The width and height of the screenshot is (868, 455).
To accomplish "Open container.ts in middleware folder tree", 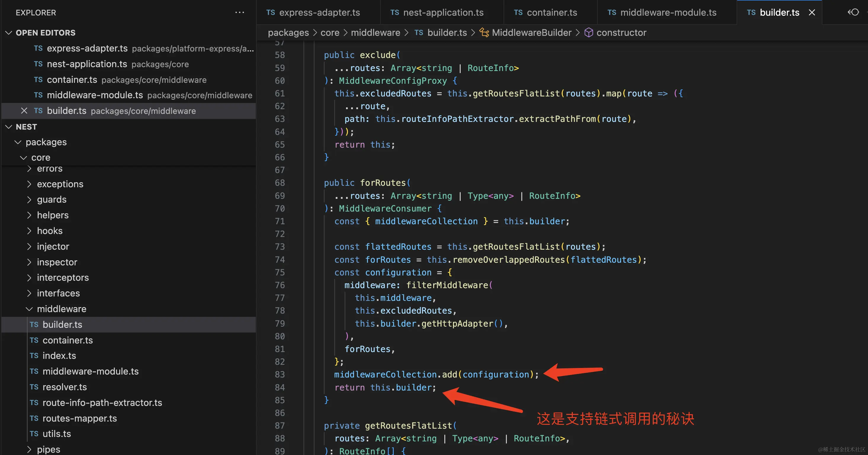I will (x=129, y=340).
